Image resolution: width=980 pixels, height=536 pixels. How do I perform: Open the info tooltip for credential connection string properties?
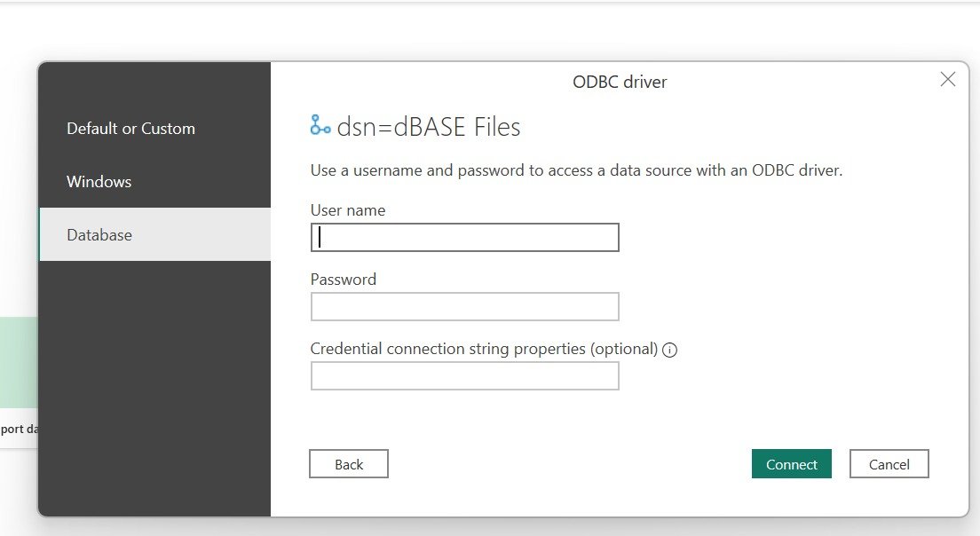click(670, 350)
